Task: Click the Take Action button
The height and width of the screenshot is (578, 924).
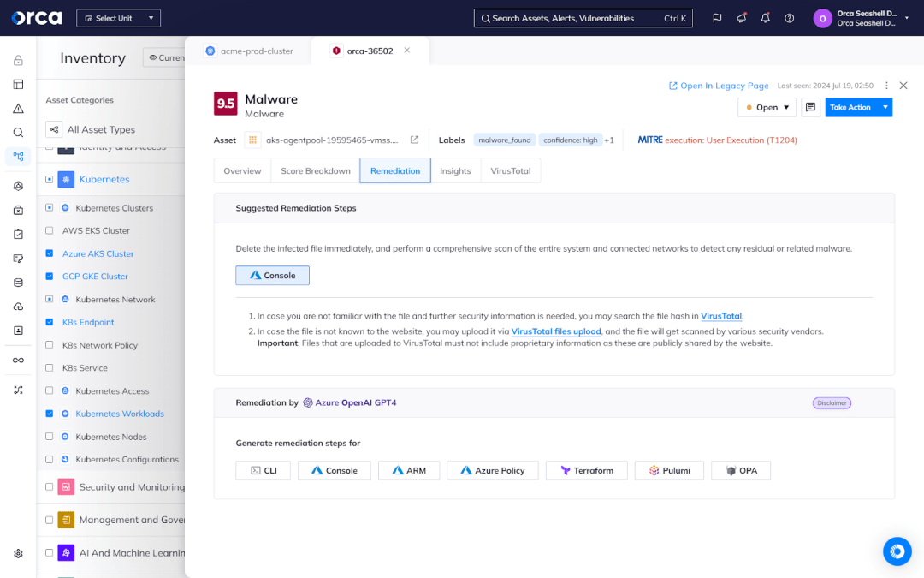Action: (x=851, y=107)
